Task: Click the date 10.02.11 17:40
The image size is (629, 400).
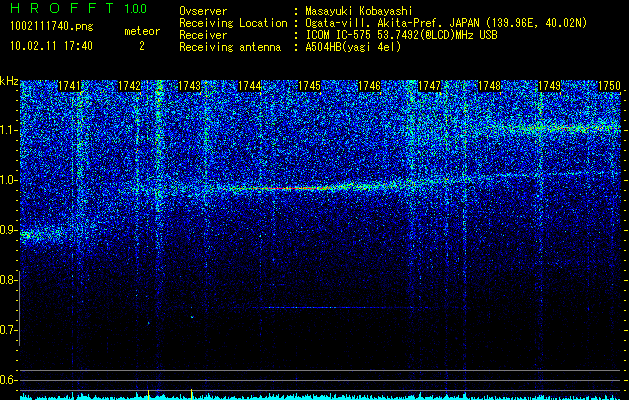Action: click(x=51, y=46)
